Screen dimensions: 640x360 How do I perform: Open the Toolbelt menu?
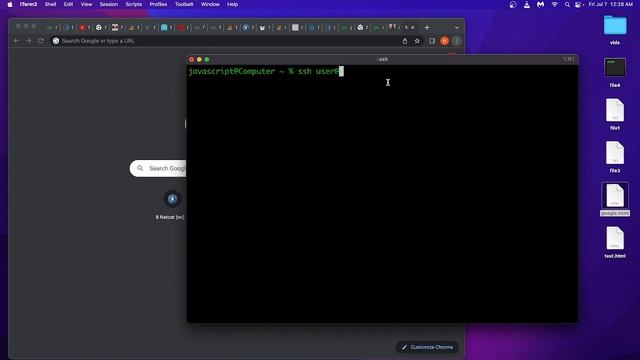(x=184, y=4)
